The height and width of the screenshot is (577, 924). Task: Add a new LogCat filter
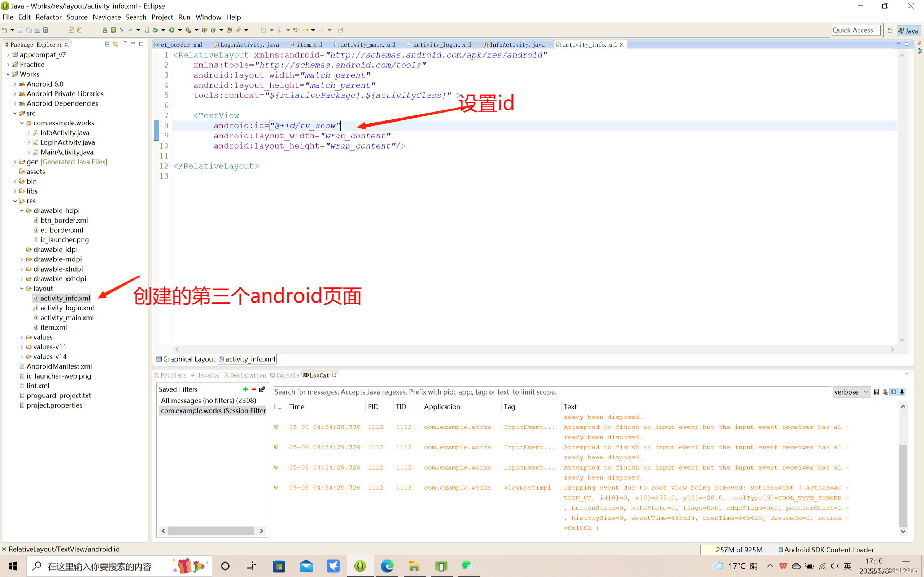245,389
